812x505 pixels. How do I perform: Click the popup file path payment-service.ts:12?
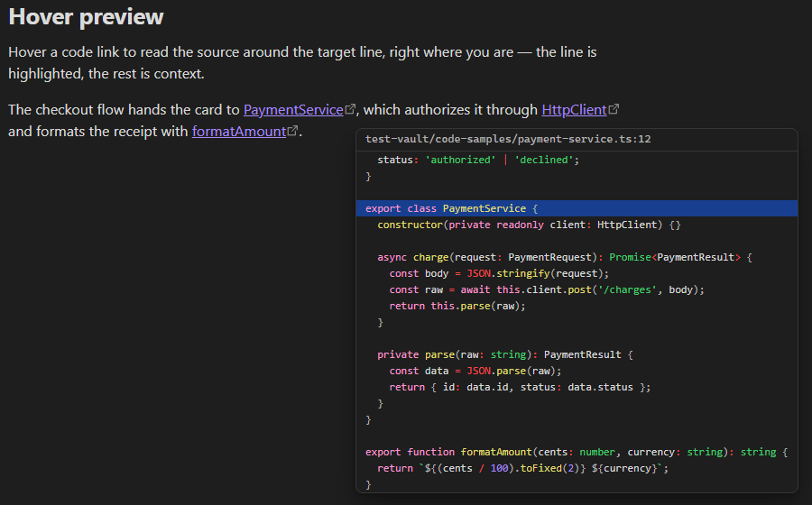tap(508, 139)
